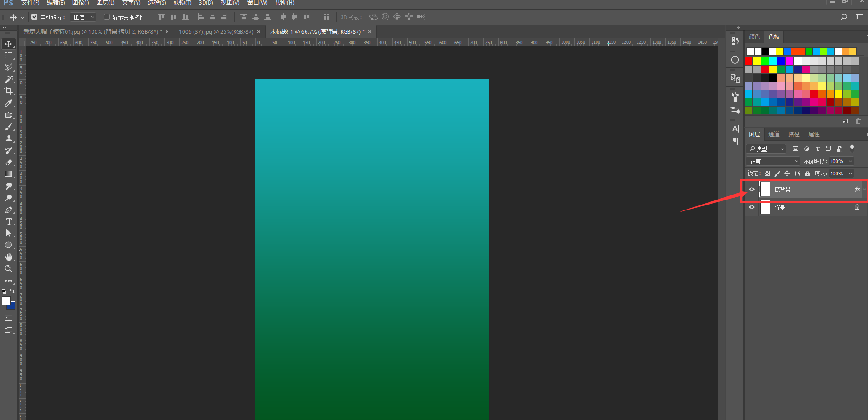The height and width of the screenshot is (420, 868).
Task: Expand the 图层 auto-select target dropdown
Action: click(83, 17)
